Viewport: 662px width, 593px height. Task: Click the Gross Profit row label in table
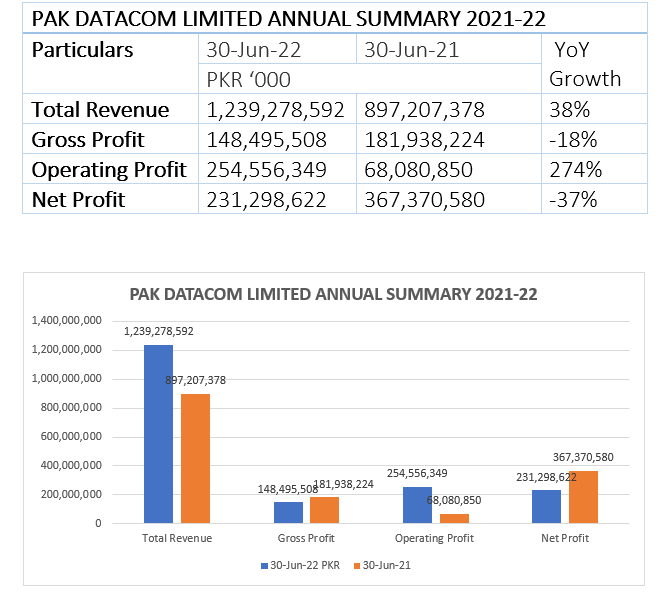point(88,140)
